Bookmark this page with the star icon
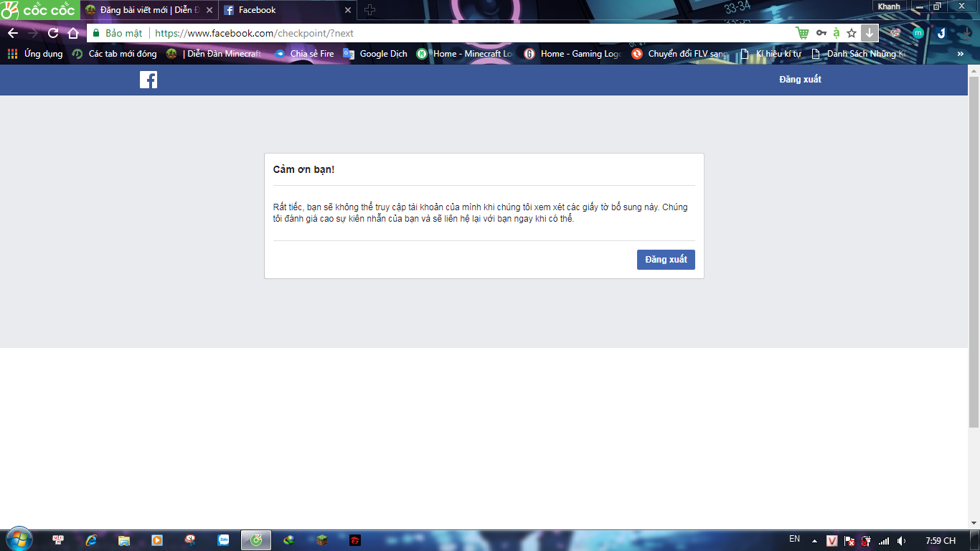 [852, 33]
